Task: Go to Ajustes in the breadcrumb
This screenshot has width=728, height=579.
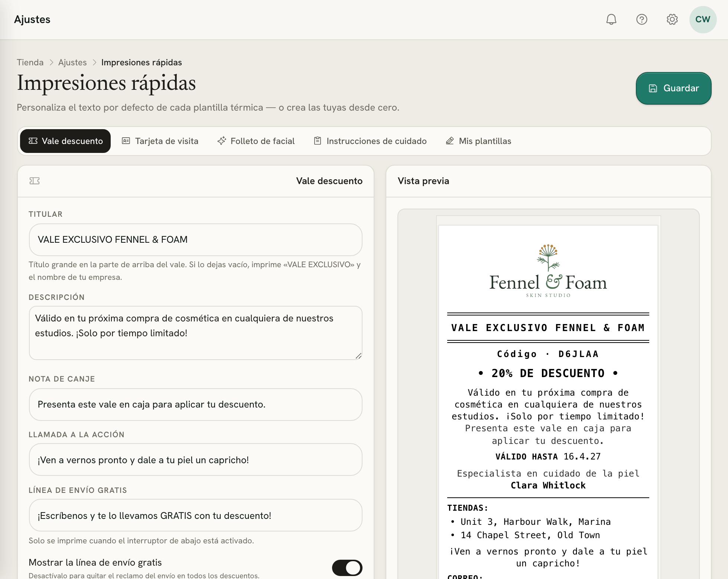Action: tap(72, 62)
